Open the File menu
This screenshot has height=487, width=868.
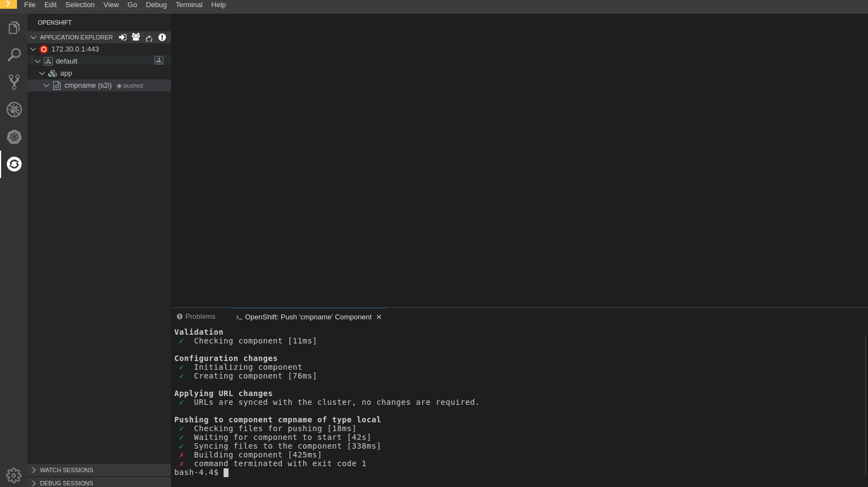30,4
